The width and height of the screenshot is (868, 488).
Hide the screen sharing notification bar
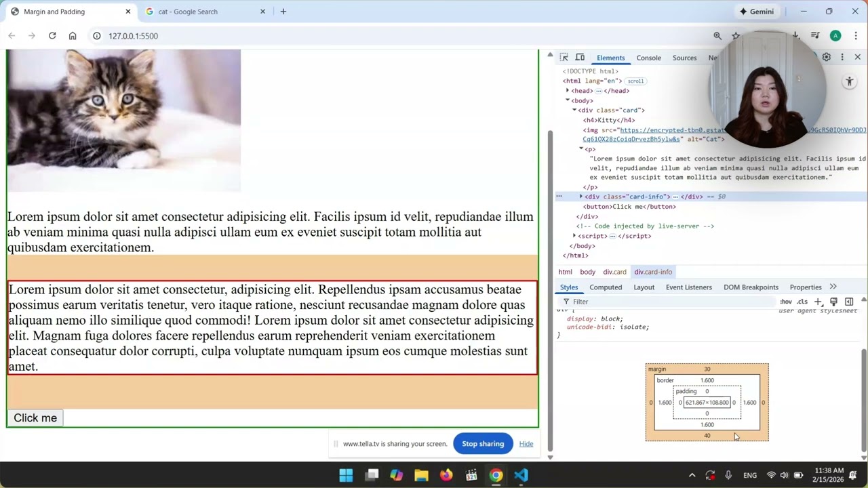(x=526, y=444)
